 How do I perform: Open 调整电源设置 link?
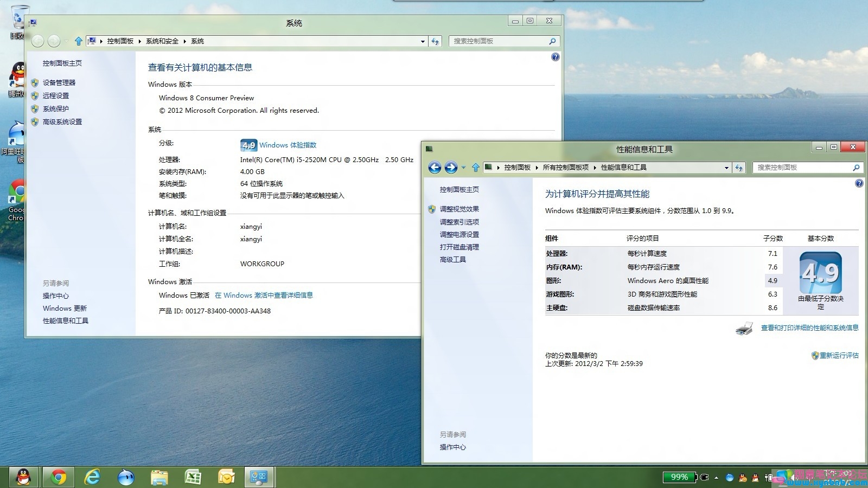pyautogui.click(x=459, y=235)
